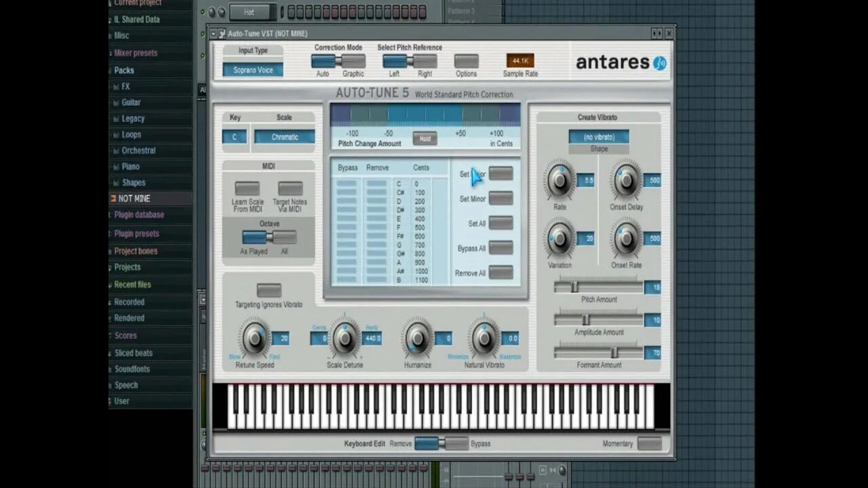Enable Learn Scale From MIDI

tap(247, 188)
